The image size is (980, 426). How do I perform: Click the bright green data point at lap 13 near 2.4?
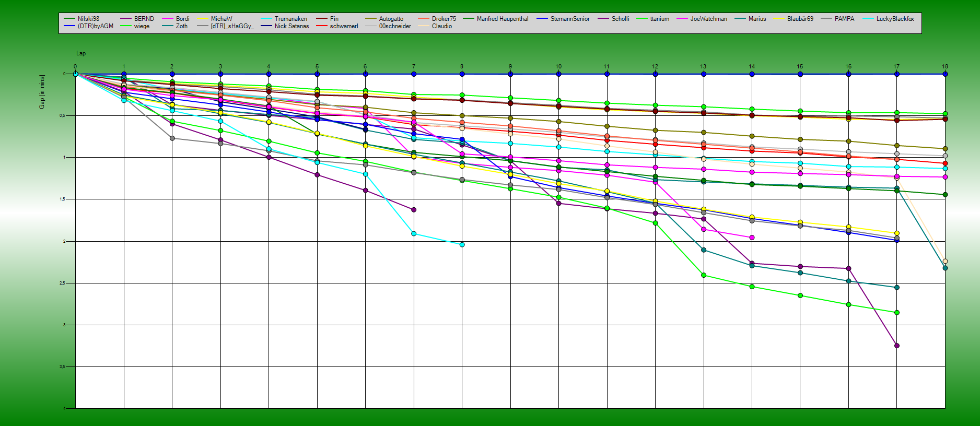(704, 275)
